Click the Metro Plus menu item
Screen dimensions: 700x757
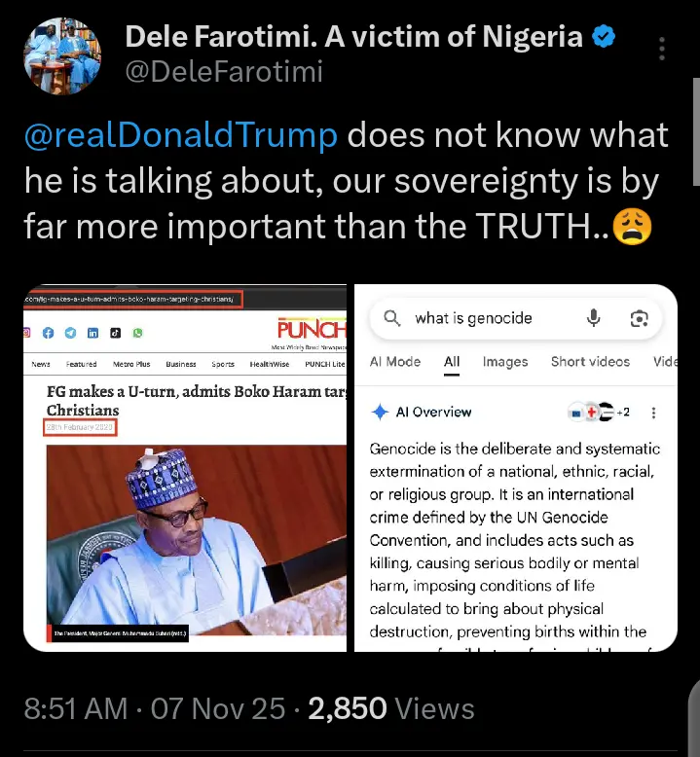[130, 364]
